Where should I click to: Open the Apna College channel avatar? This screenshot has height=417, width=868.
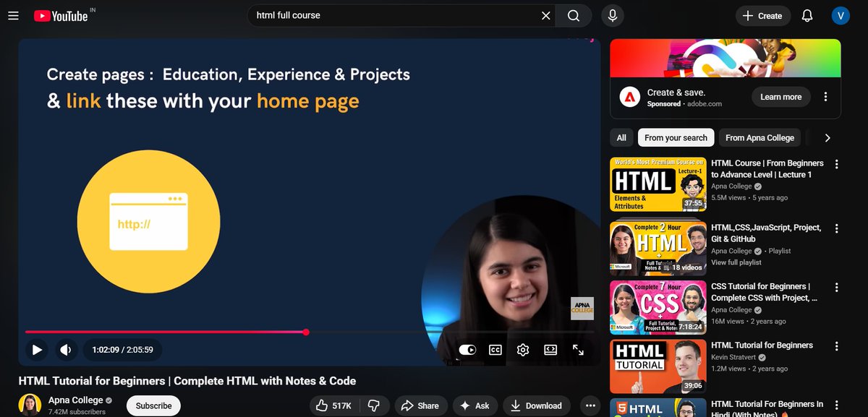tap(30, 405)
